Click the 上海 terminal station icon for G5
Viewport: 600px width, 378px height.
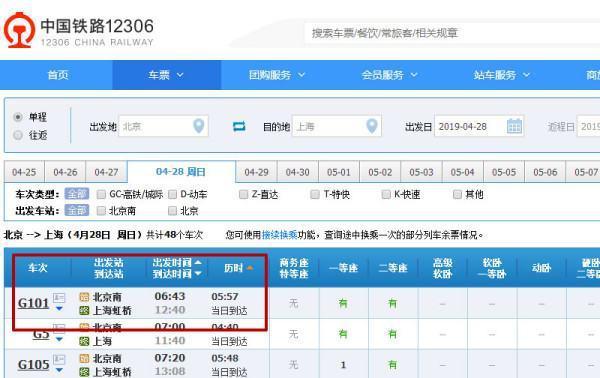[x=84, y=341]
